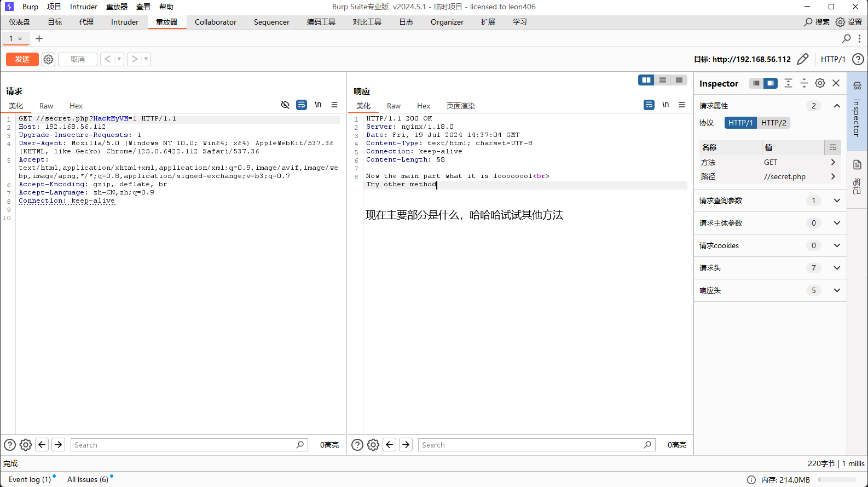Collapse the request attributes section

point(837,106)
